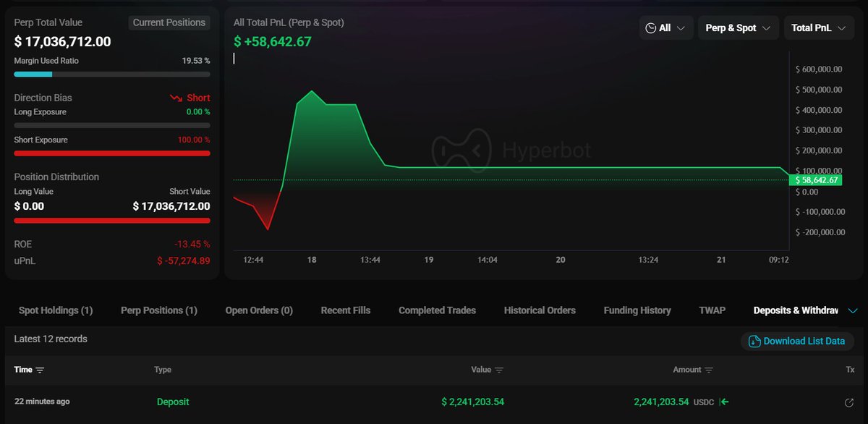Switch to Perp Positions (1) tab
868x424 pixels.
(159, 310)
